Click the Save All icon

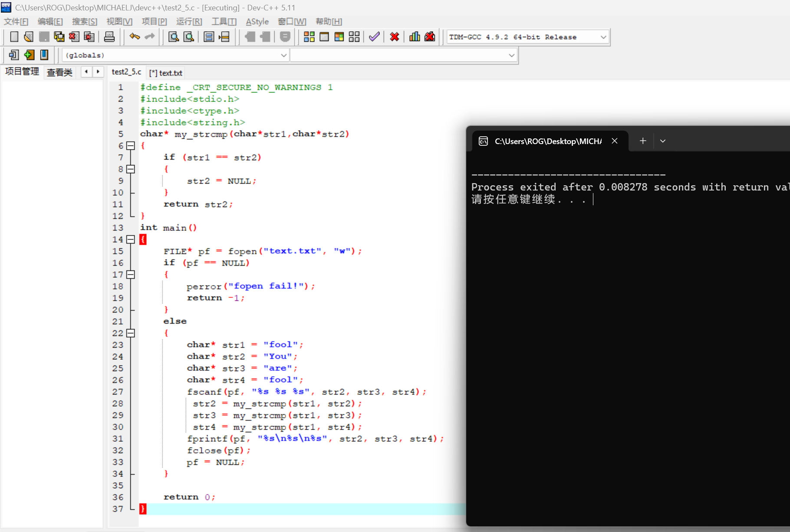pyautogui.click(x=59, y=37)
